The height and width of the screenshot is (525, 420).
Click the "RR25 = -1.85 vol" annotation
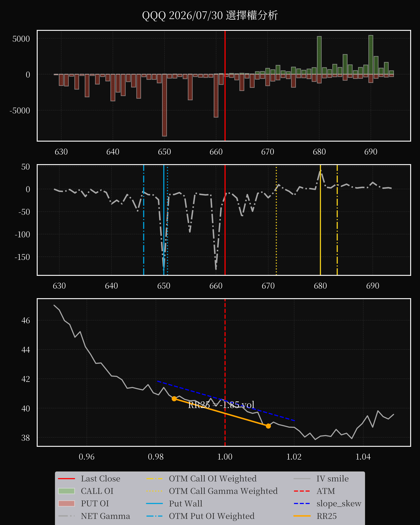tap(221, 405)
